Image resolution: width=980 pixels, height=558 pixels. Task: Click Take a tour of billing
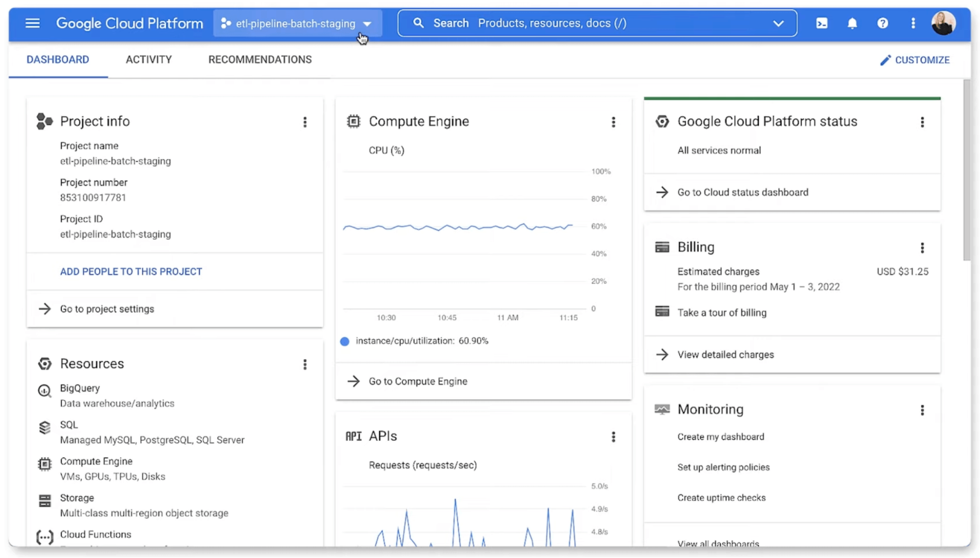point(722,312)
